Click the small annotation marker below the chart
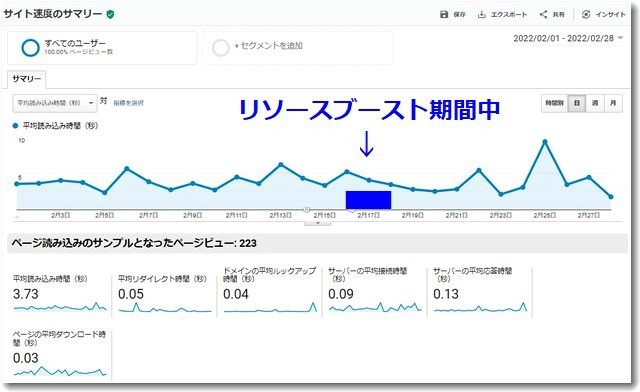Screen dimensions: 640x392 pos(307,209)
